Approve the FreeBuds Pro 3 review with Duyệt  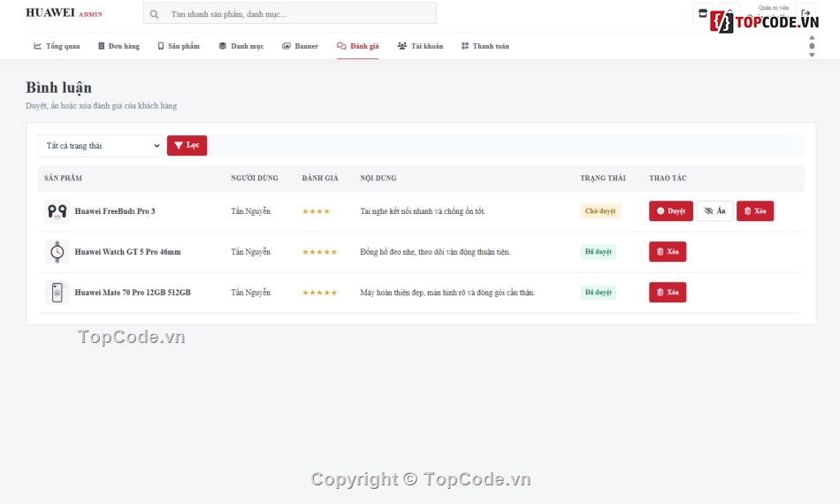[x=671, y=211]
